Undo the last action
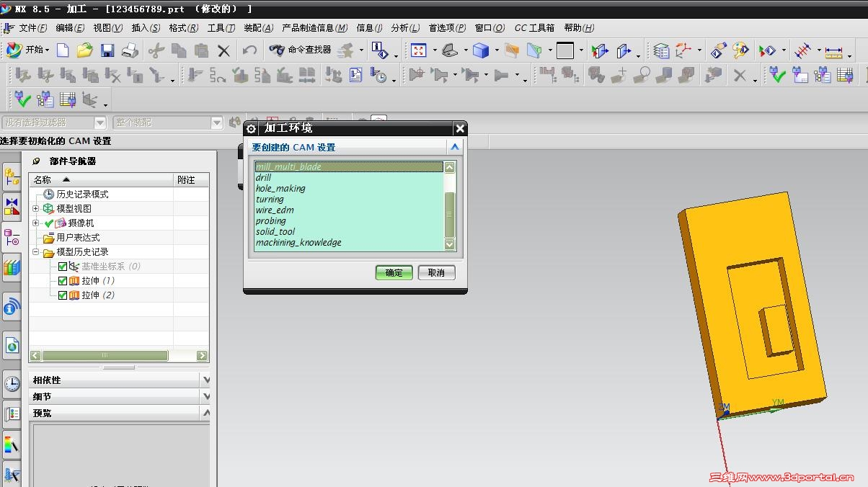The height and width of the screenshot is (487, 868). (x=249, y=50)
